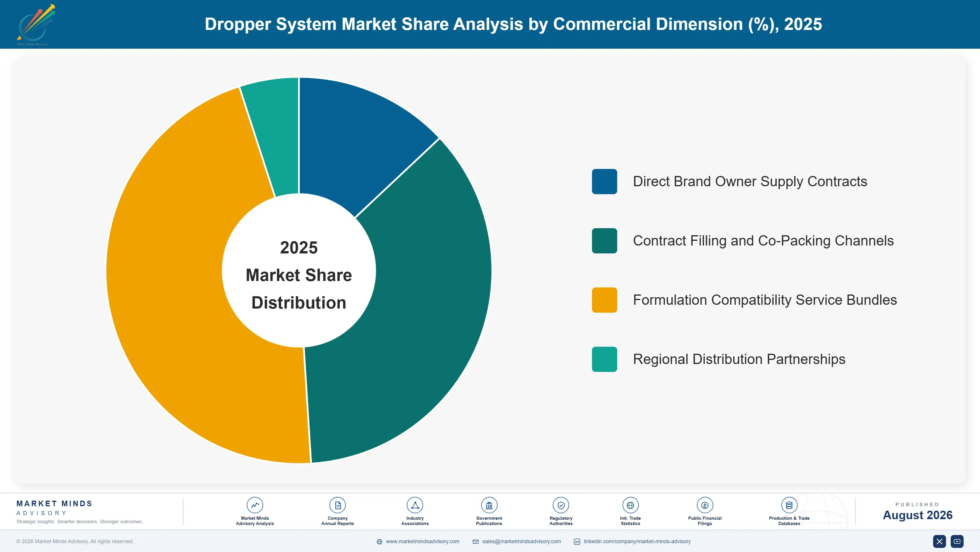Click sales@marketmindsadvisory.com email link
This screenshot has height=552, width=980.
tap(522, 541)
